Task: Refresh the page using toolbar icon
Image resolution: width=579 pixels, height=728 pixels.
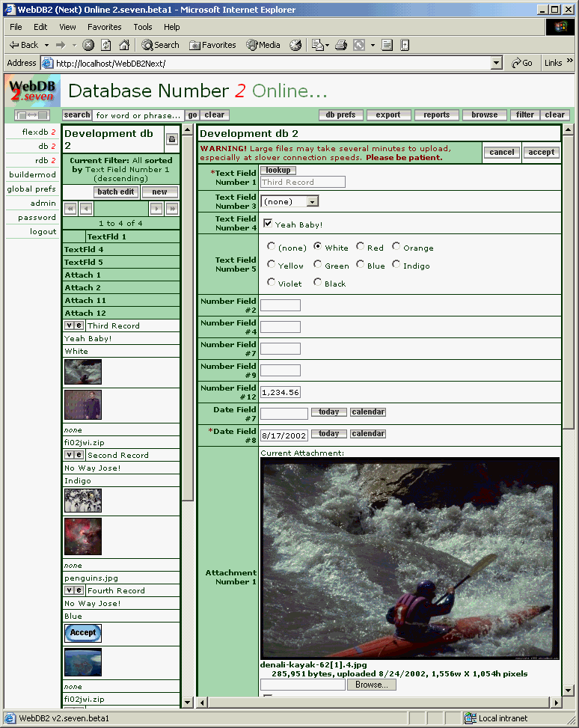Action: [106, 45]
